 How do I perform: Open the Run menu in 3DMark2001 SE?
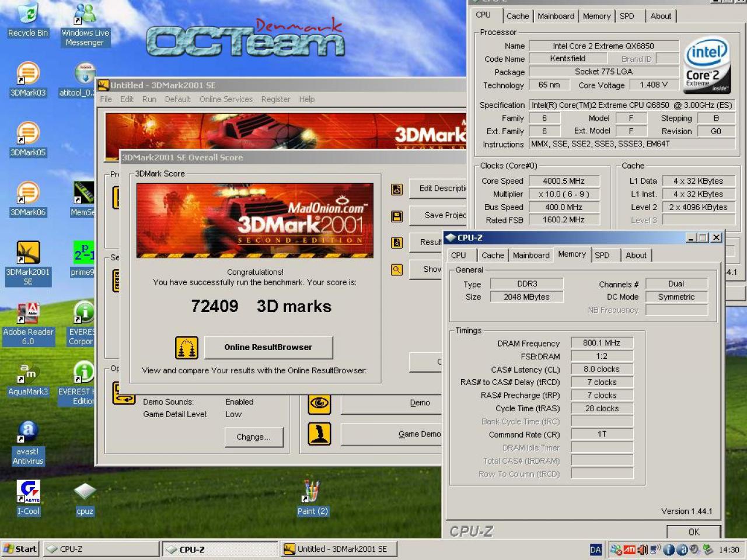point(149,99)
